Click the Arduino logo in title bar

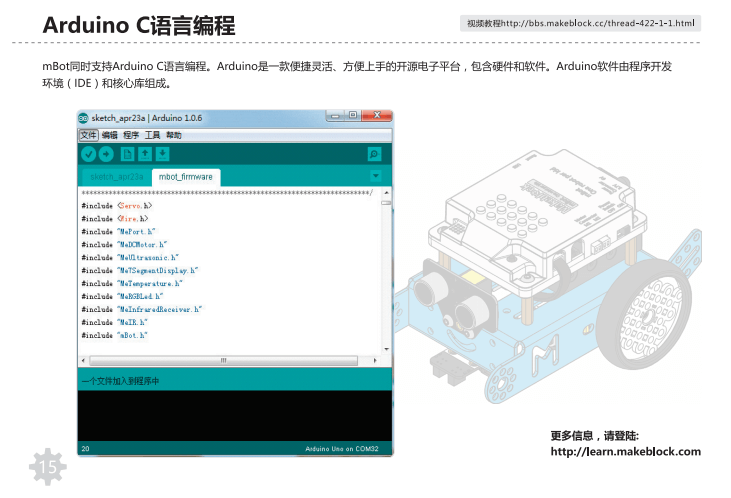tap(83, 118)
